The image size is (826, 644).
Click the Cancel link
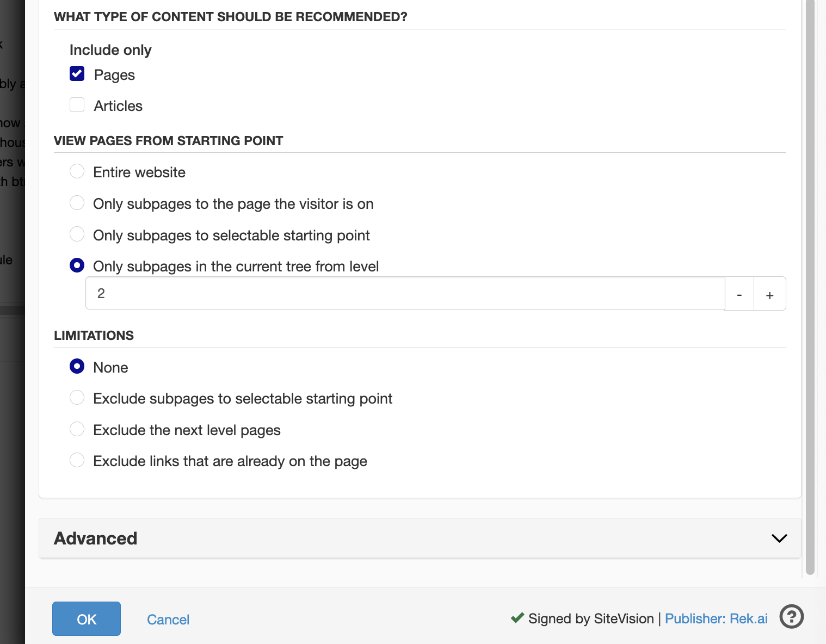pyautogui.click(x=168, y=620)
